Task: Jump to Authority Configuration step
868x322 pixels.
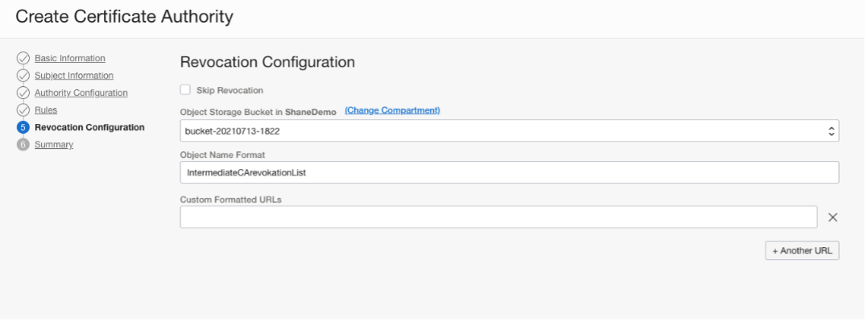Action: [81, 93]
